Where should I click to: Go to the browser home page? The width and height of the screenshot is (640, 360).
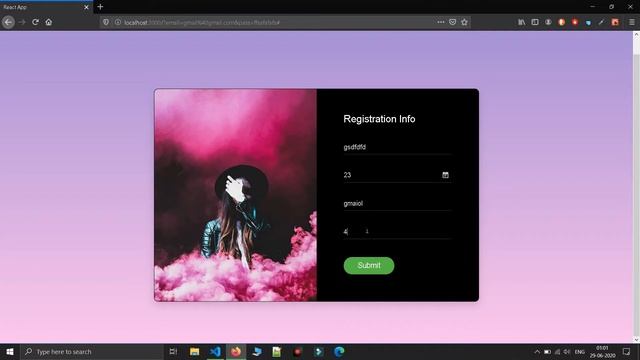[x=49, y=22]
